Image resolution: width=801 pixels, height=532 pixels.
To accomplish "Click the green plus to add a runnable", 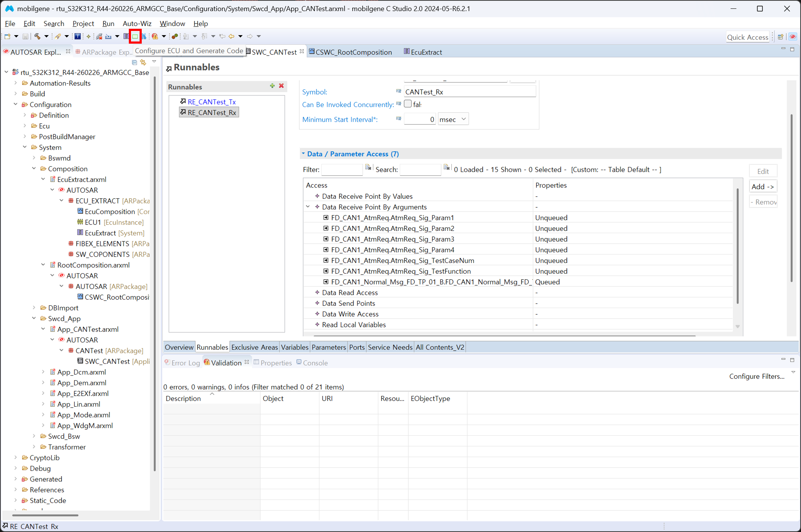I will coord(272,86).
